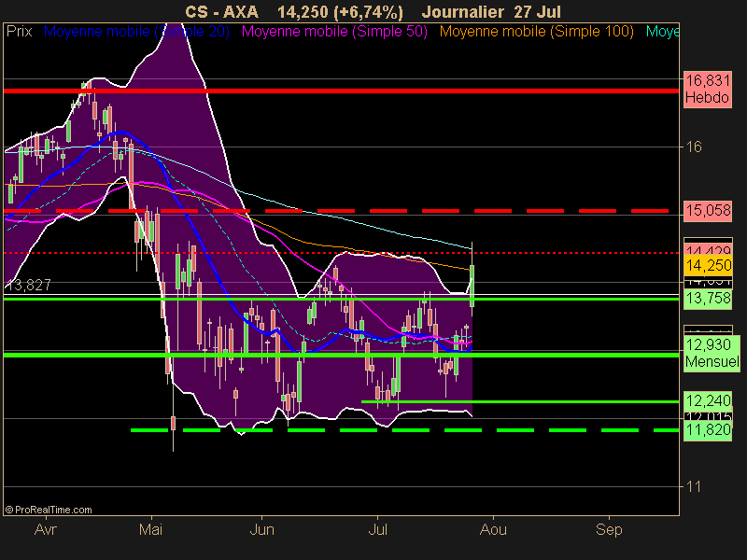Select the "Mai" month label on the time axis

(x=151, y=529)
